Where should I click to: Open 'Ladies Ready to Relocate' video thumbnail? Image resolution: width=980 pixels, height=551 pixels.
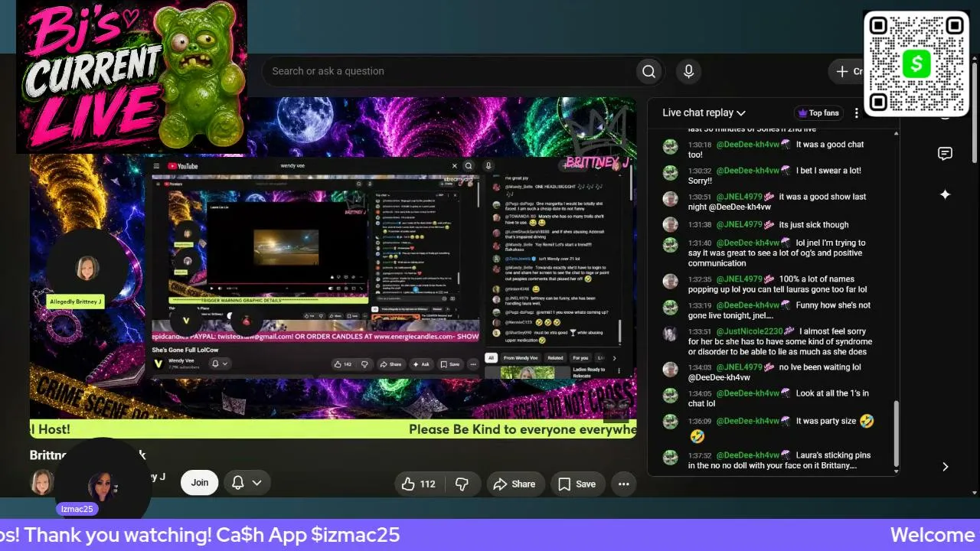pos(528,373)
